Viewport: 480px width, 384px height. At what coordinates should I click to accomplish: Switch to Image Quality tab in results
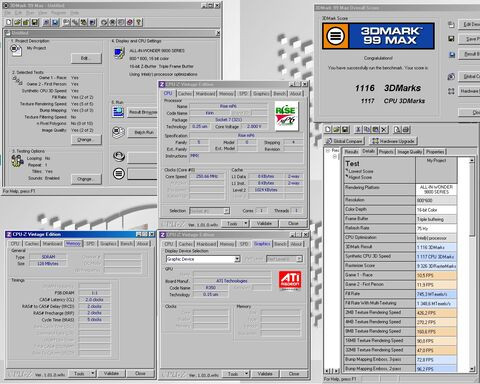pos(409,152)
